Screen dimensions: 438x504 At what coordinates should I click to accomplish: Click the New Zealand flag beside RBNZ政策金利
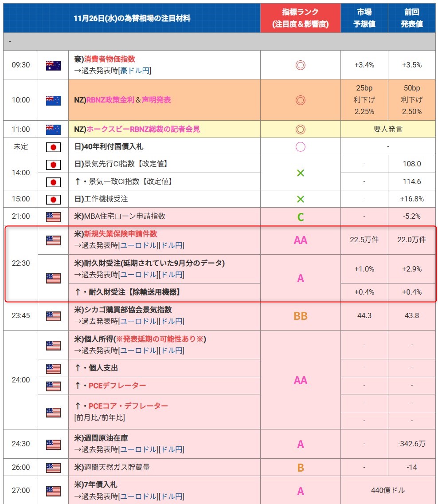pos(53,100)
